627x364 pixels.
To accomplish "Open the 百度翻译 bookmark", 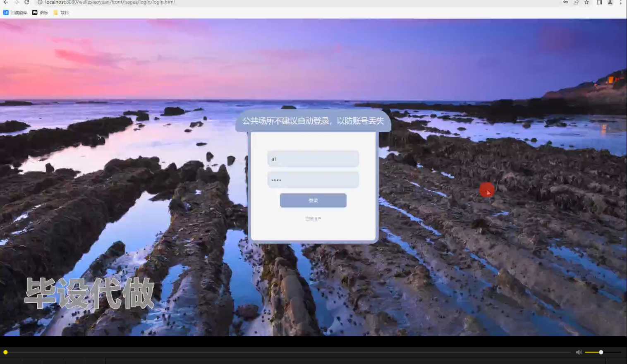I will click(15, 12).
